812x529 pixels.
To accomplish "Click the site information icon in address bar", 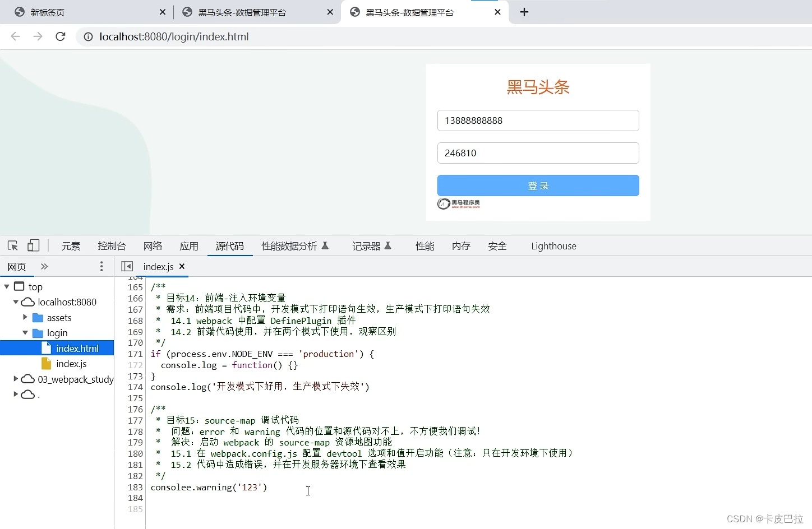I will click(x=88, y=36).
